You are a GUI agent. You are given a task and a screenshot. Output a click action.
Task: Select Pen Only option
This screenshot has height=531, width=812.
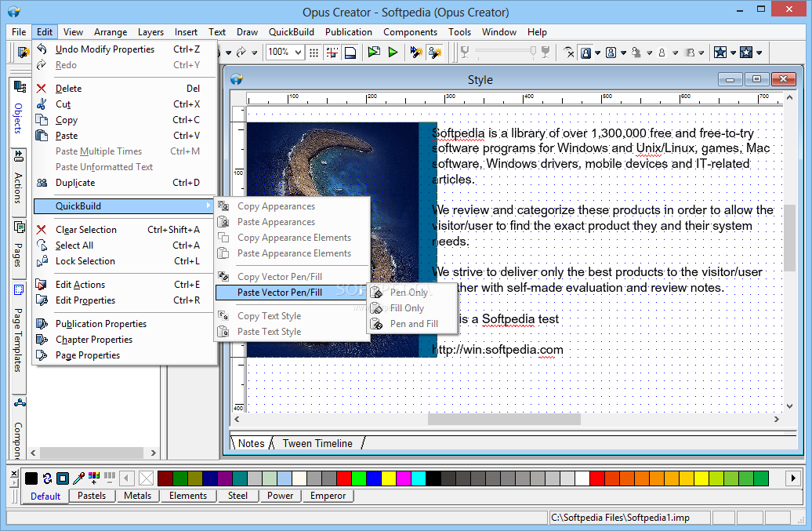(x=413, y=293)
